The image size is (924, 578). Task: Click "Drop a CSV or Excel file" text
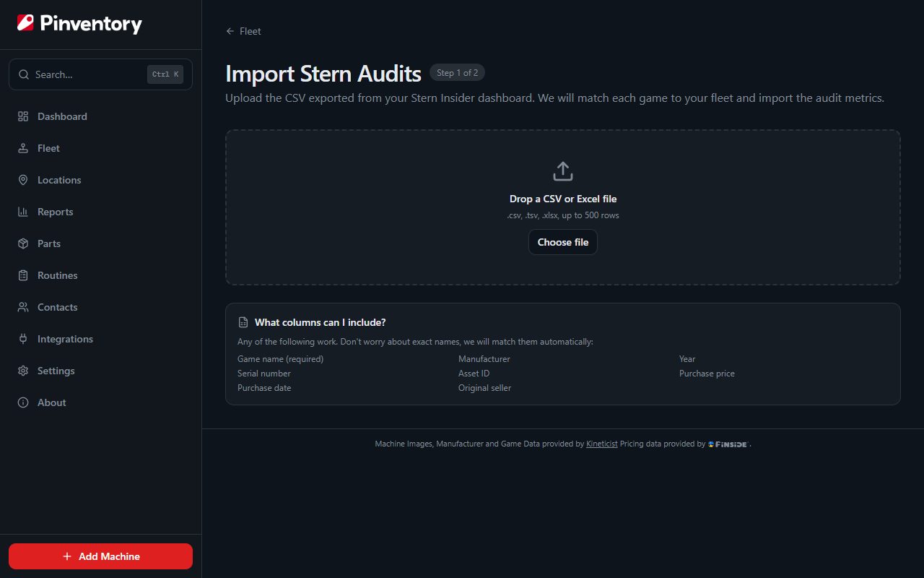[x=563, y=199]
